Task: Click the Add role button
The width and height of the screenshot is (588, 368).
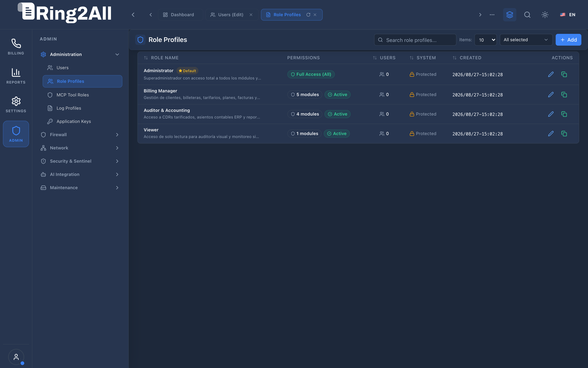Action: [x=568, y=40]
